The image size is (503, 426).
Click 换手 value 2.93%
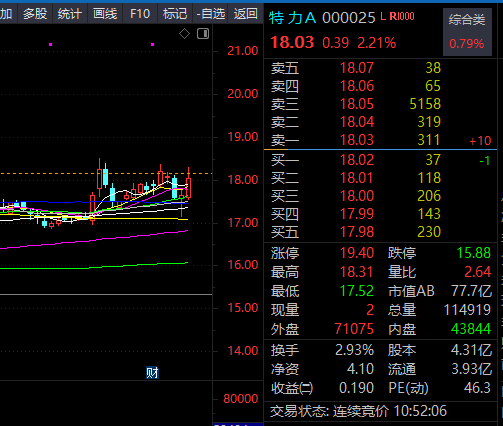click(354, 350)
